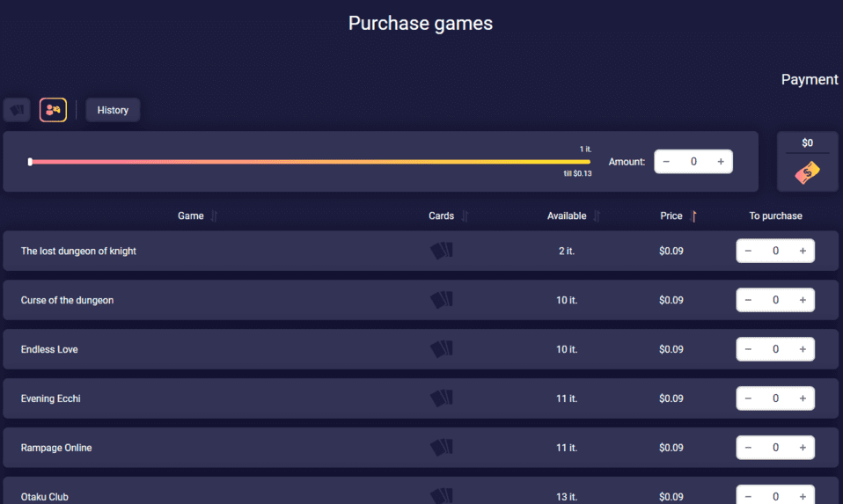Sort the list by Cards column
The height and width of the screenshot is (504, 843).
pyautogui.click(x=465, y=216)
